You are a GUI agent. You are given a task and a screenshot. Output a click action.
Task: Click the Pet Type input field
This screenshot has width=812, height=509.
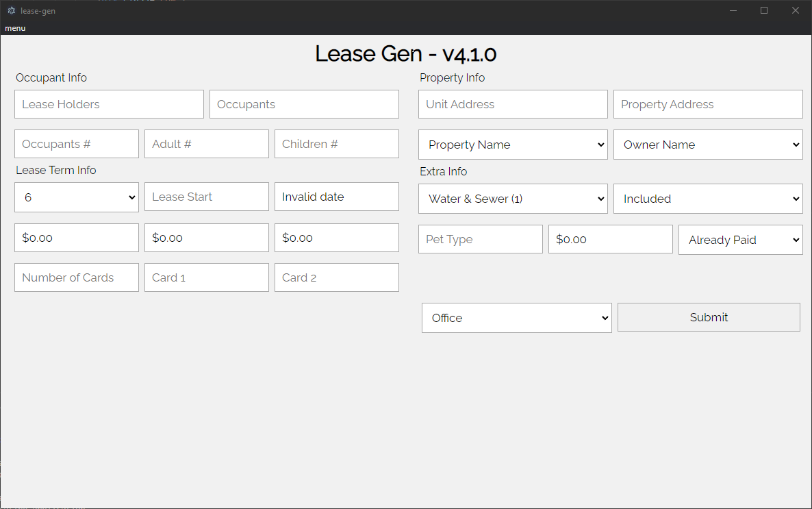tap(480, 239)
